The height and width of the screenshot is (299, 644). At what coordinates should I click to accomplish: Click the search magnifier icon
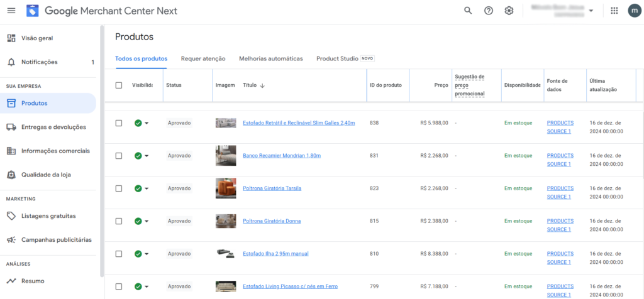[x=468, y=11]
